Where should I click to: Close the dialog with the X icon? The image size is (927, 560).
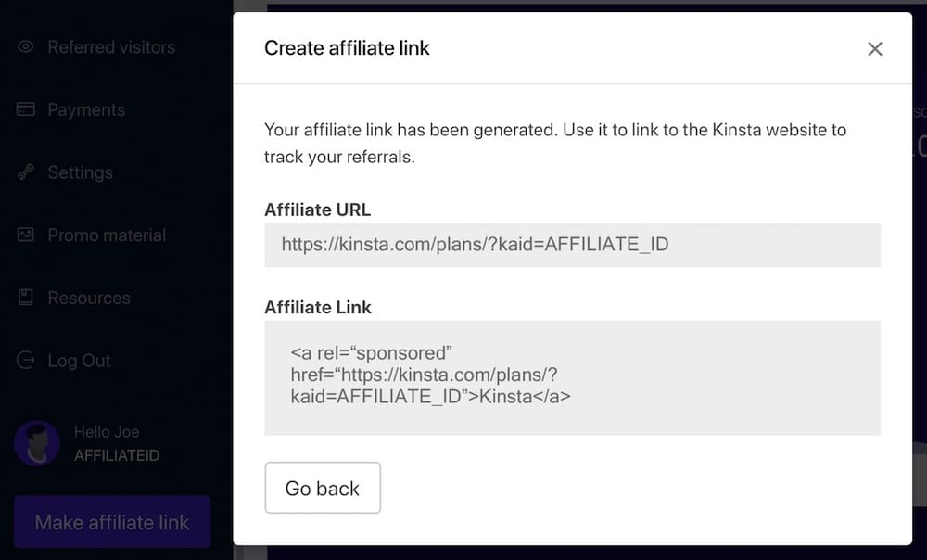click(x=874, y=48)
